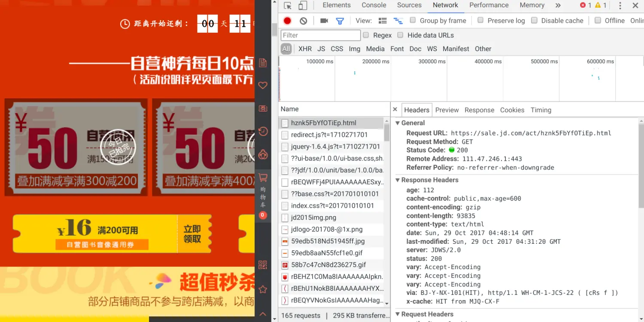The height and width of the screenshot is (322, 644).
Task: Enable the Preserve log checkbox
Action: coord(480,20)
